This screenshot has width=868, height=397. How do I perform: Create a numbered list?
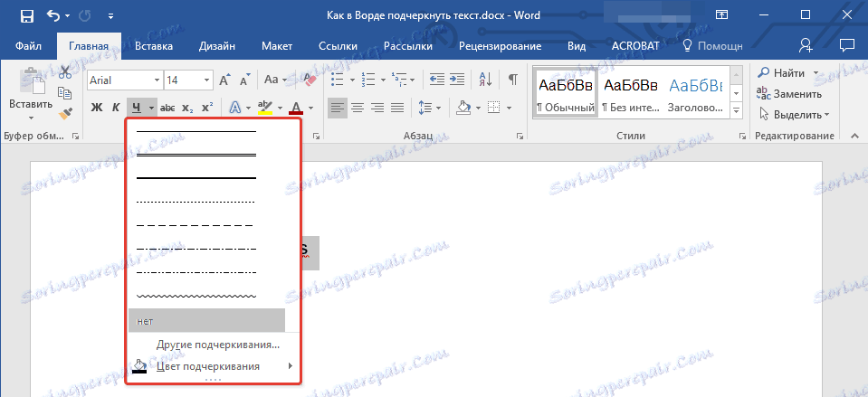pyautogui.click(x=367, y=80)
